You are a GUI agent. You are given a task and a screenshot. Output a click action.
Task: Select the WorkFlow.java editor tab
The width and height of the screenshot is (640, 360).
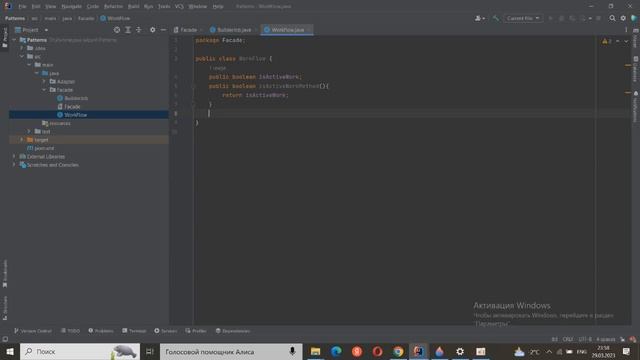coord(287,30)
